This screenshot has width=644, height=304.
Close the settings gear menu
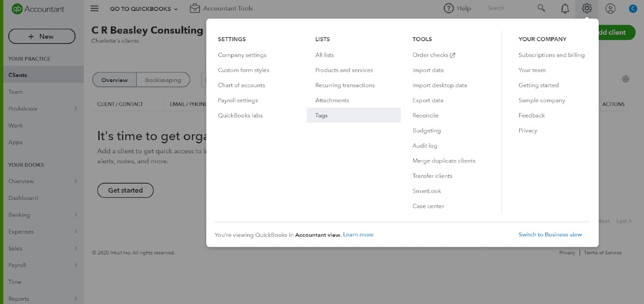pyautogui.click(x=587, y=8)
